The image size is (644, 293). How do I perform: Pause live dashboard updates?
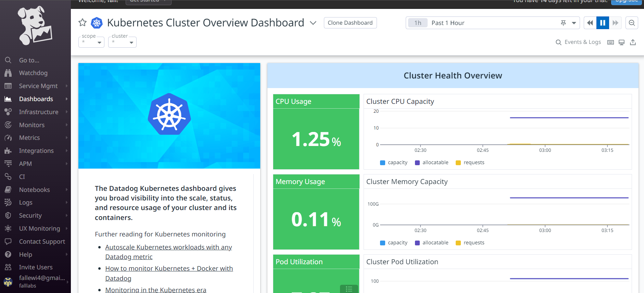[x=603, y=23]
